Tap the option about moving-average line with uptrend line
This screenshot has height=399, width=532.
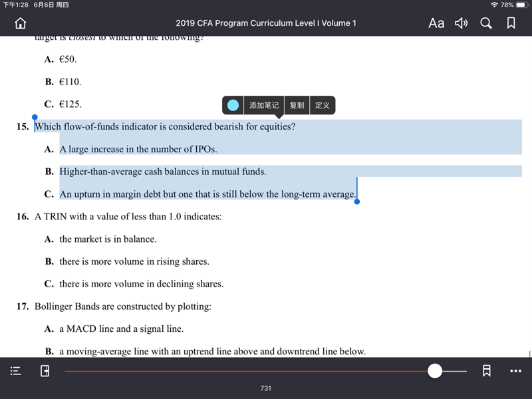coord(213,351)
